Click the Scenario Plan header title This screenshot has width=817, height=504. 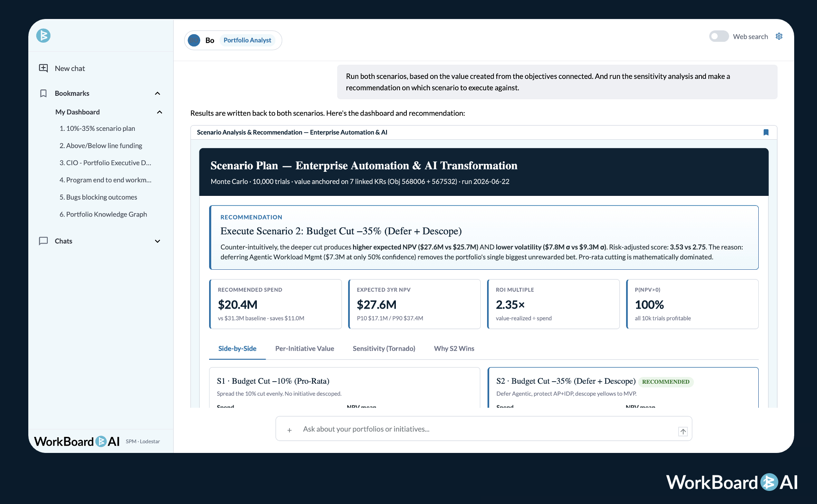(x=364, y=165)
